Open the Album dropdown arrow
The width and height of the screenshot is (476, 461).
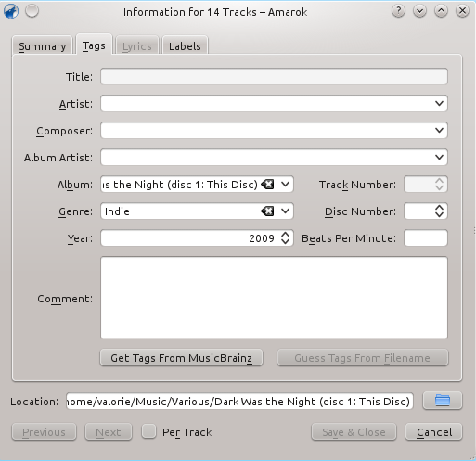[285, 185]
